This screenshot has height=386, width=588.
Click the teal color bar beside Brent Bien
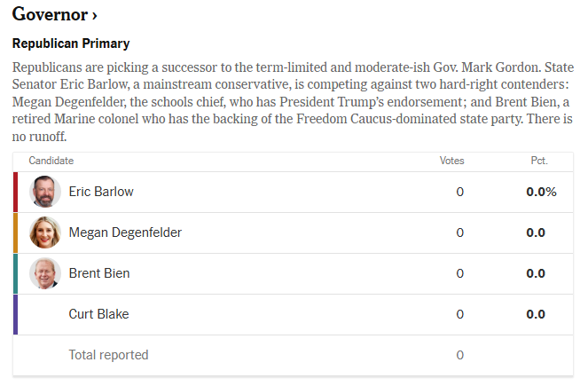15,274
